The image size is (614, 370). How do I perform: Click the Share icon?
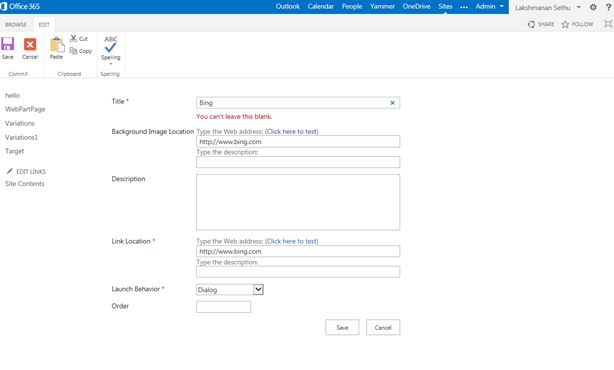531,24
